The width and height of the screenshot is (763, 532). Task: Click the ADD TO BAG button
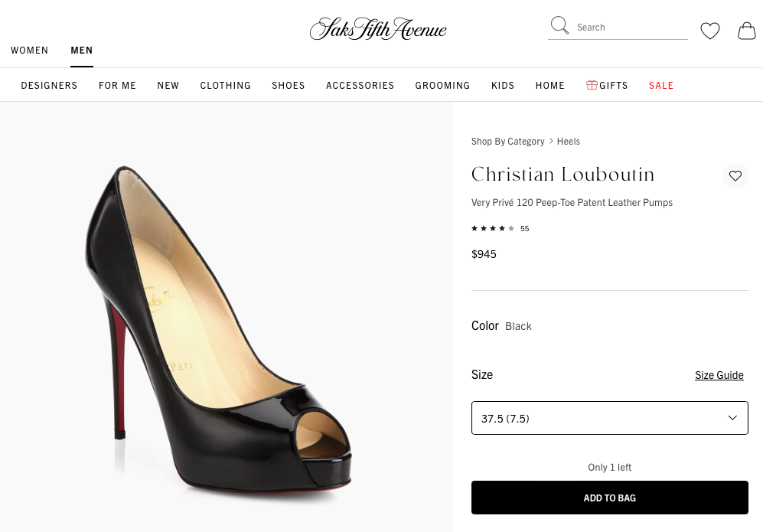point(610,498)
